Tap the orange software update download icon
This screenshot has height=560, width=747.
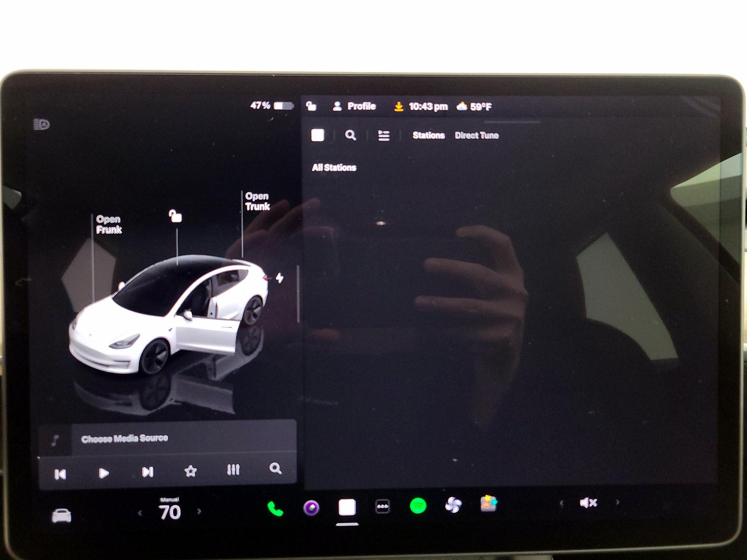pos(399,106)
